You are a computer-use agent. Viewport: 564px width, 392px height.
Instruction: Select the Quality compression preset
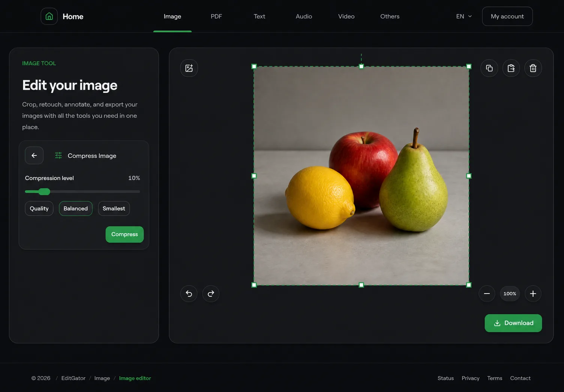coord(39,209)
